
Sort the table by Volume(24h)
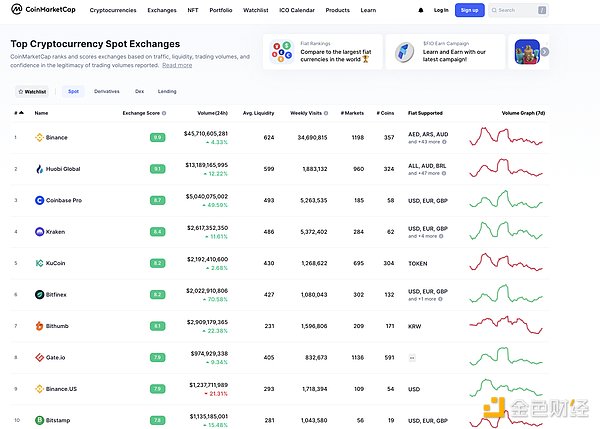[x=212, y=113]
